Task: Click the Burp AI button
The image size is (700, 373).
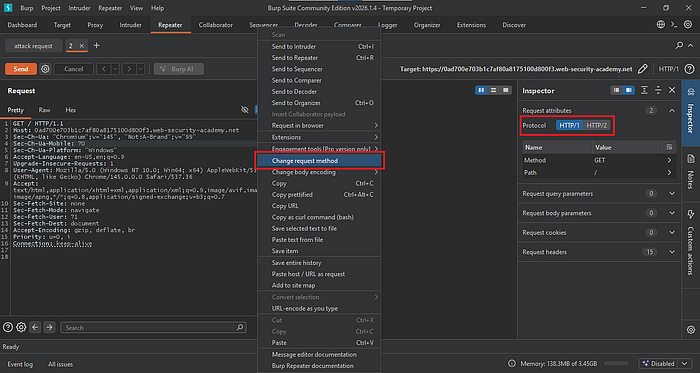Action: tap(179, 69)
